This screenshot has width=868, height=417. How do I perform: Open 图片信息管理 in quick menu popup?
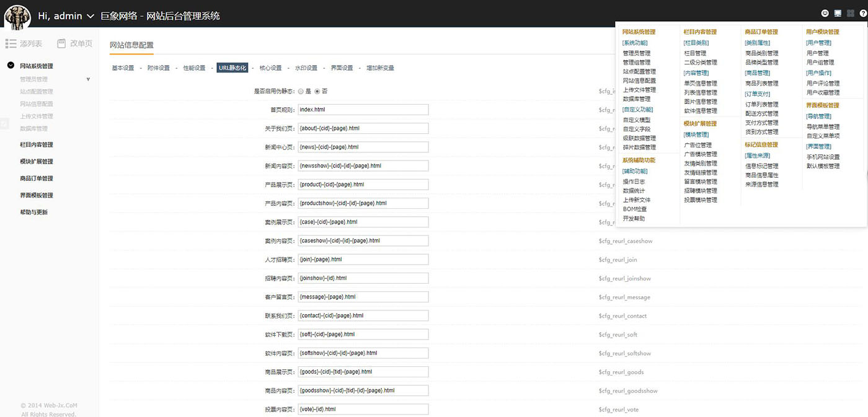click(701, 102)
